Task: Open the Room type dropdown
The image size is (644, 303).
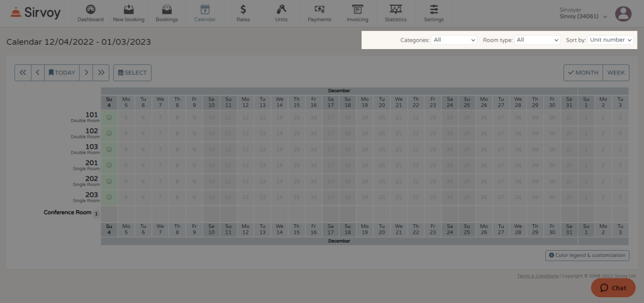Action: click(x=537, y=40)
